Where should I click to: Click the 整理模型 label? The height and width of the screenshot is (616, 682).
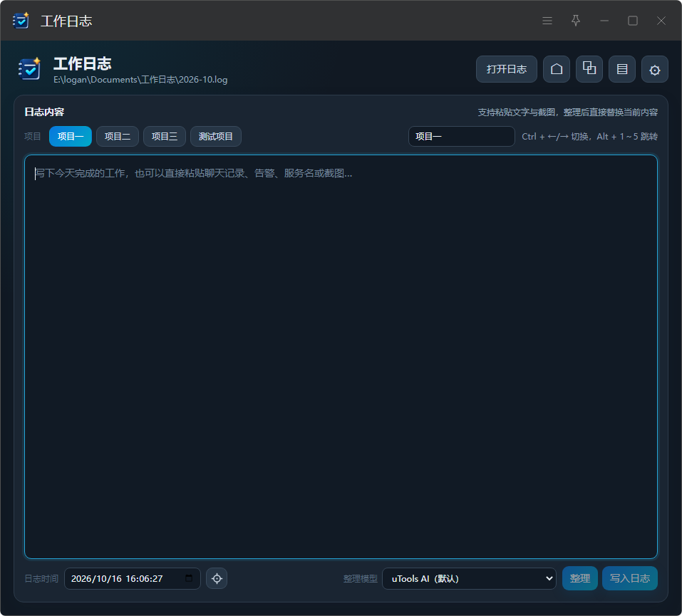(x=360, y=579)
